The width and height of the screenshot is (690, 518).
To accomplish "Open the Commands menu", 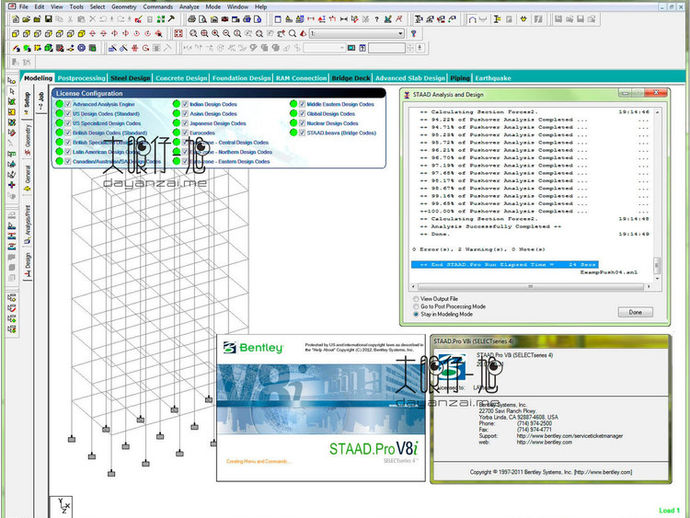I will 158,7.
